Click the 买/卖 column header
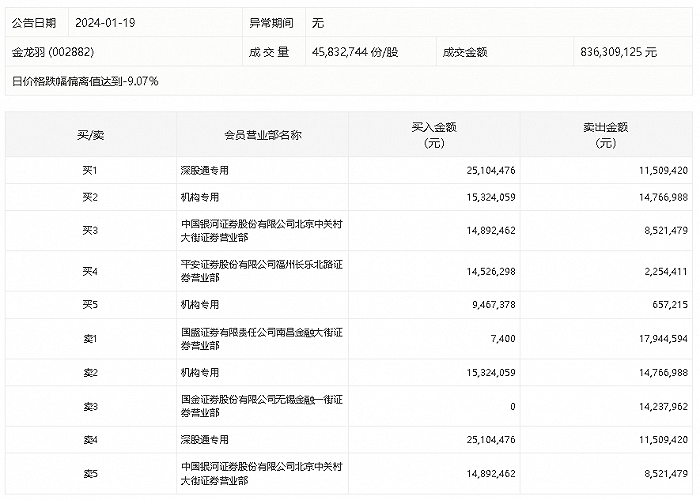Screen dimensions: 700x500 pos(90,134)
